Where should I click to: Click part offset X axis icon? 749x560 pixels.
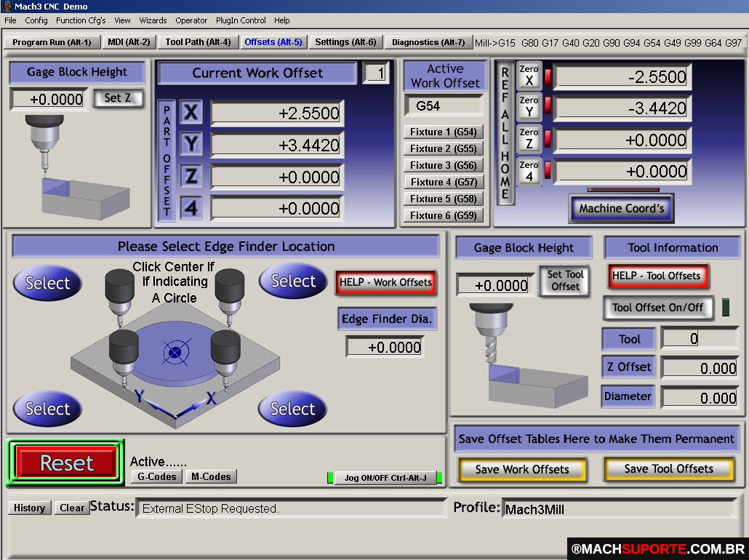191,112
